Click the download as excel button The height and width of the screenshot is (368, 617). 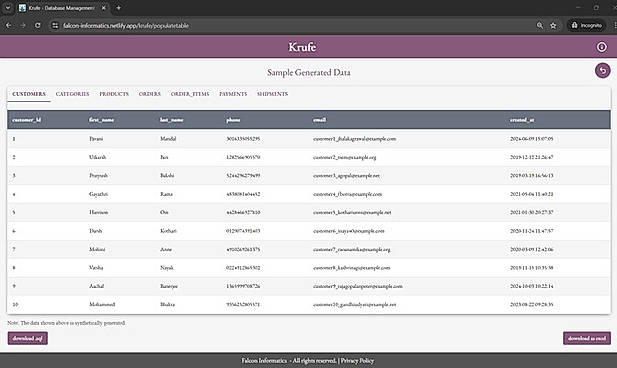click(x=587, y=338)
